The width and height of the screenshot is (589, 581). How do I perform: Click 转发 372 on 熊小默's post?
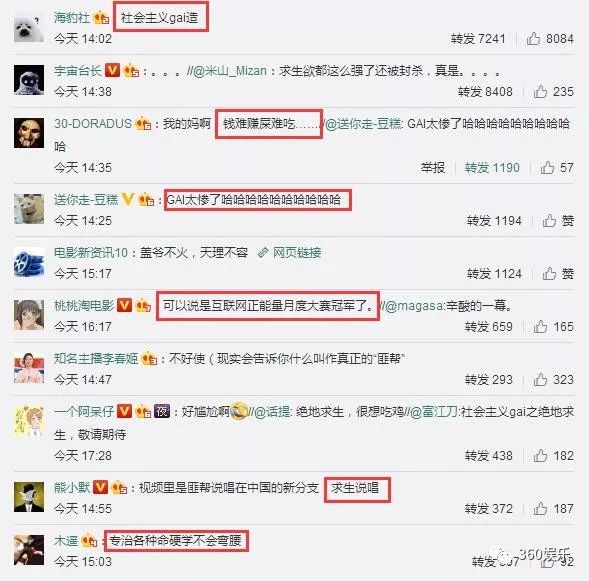pos(489,509)
